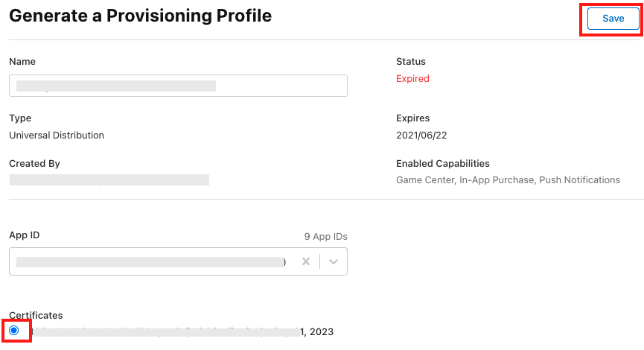Click the Generate a Provisioning Profile heading

click(140, 16)
